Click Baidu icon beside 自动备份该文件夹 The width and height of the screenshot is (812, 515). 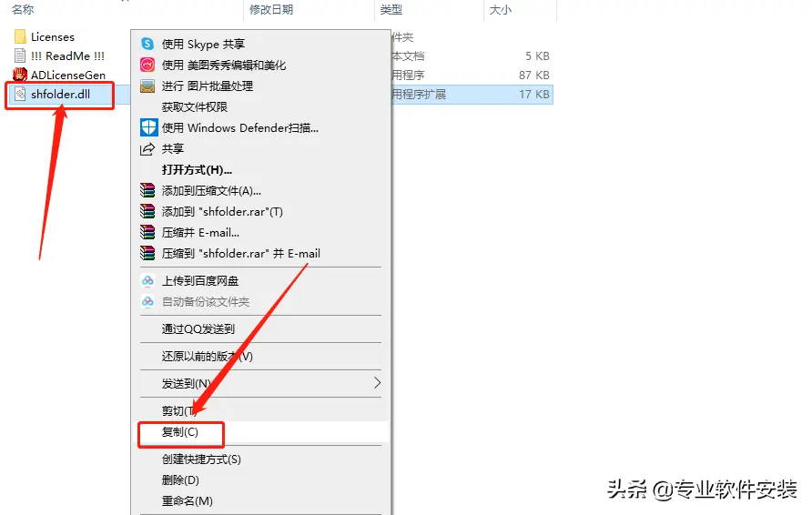click(147, 302)
